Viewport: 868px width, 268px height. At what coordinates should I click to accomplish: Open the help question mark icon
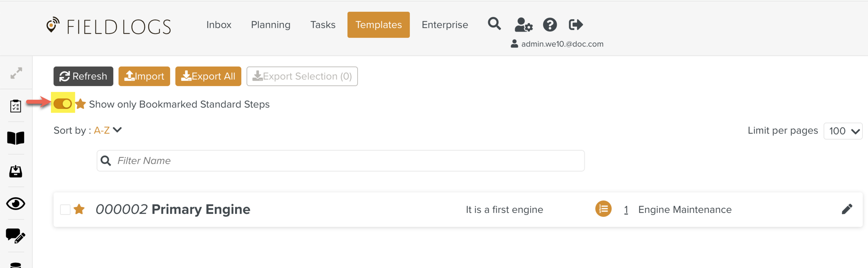(x=550, y=25)
